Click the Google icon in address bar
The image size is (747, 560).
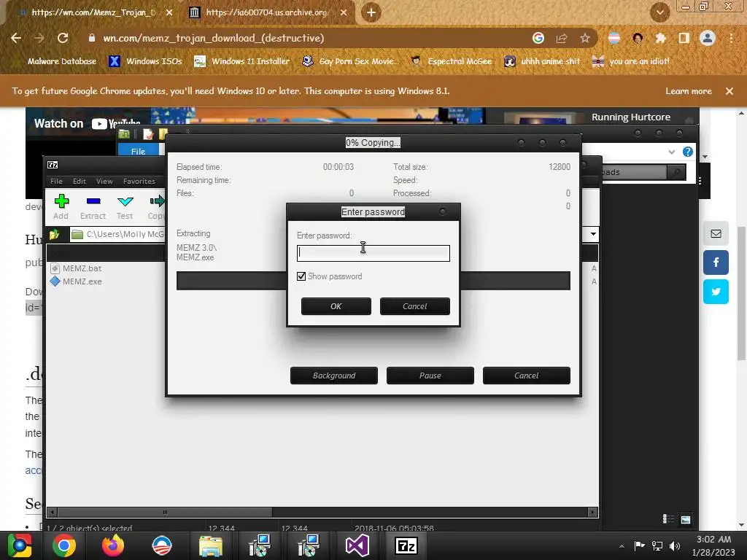538,38
